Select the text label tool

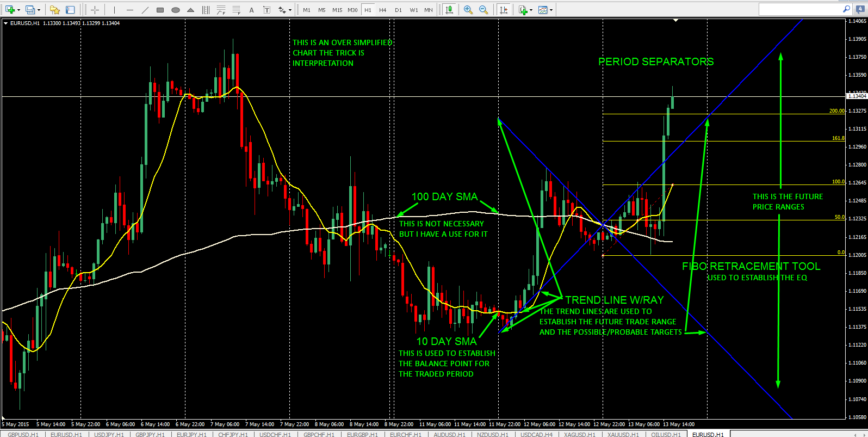(x=266, y=10)
